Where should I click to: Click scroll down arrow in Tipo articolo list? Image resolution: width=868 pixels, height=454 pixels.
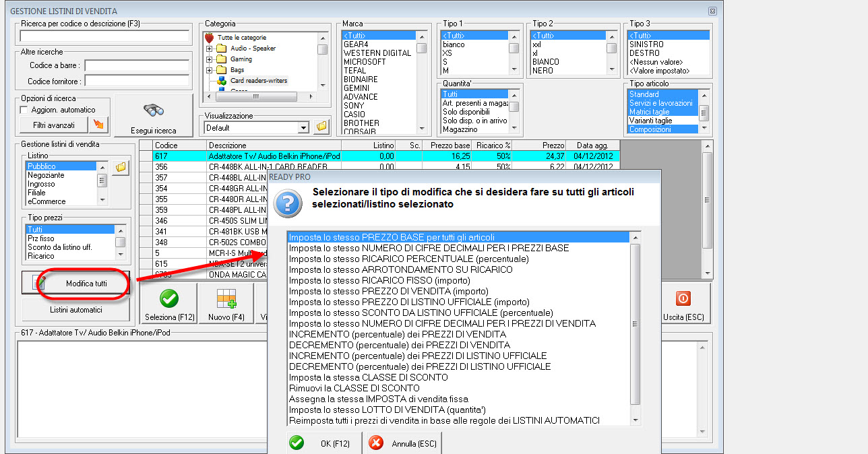(705, 129)
